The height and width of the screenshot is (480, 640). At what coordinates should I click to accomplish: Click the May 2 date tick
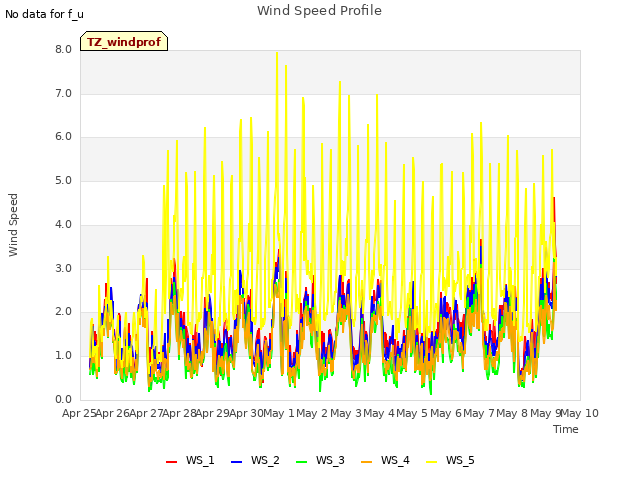(312, 413)
